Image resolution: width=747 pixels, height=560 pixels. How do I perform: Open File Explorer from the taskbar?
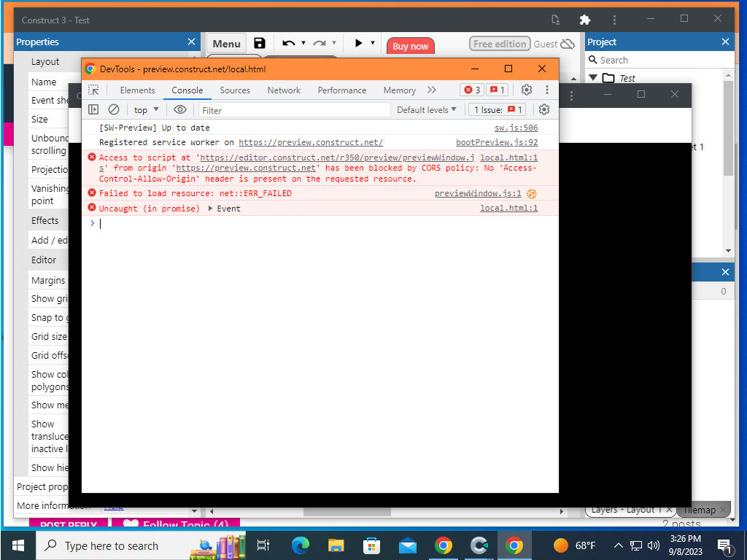[336, 545]
